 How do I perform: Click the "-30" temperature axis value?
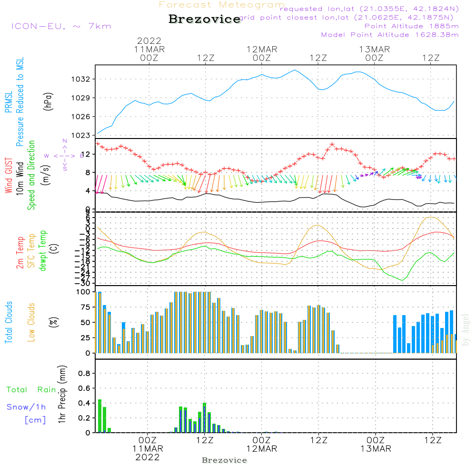tap(82, 283)
